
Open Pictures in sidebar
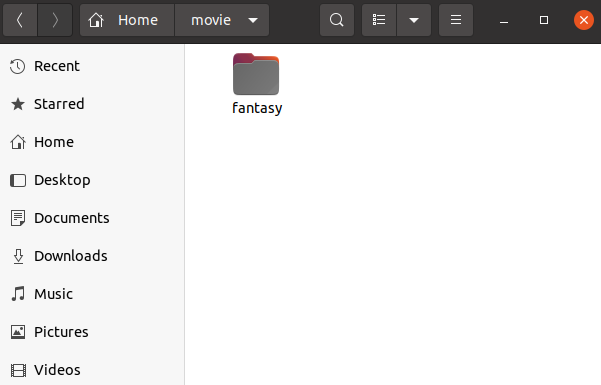pyautogui.click(x=92, y=332)
